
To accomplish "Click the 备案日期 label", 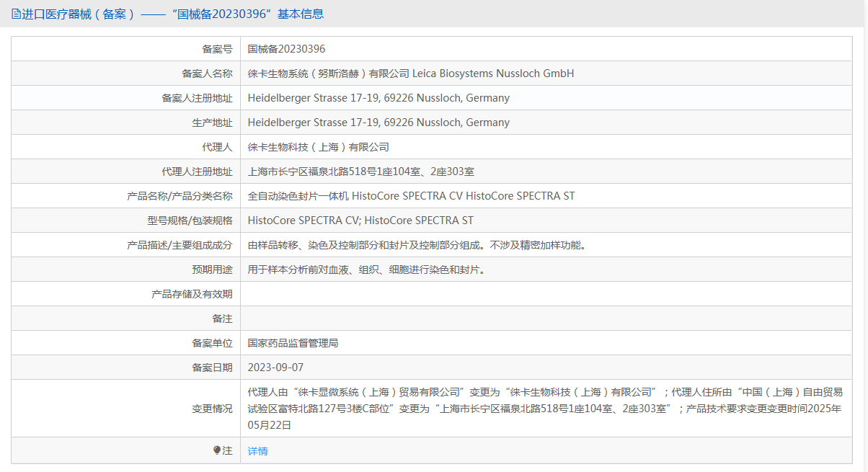I will tap(212, 368).
